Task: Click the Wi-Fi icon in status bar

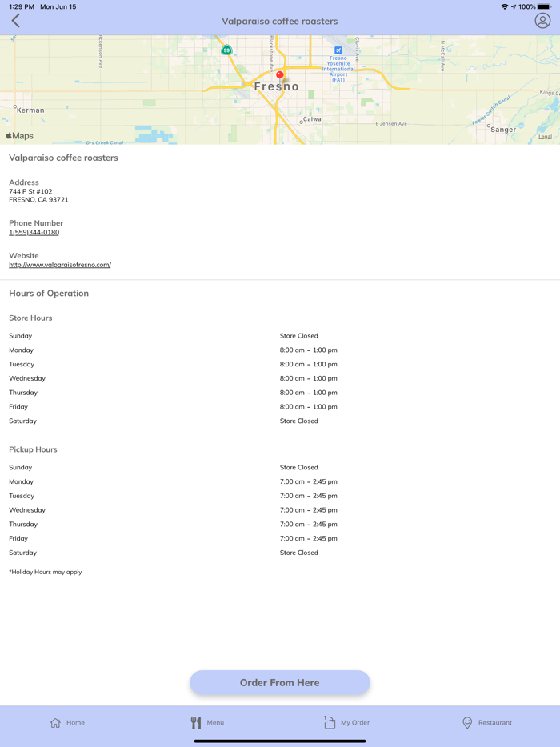Action: tap(505, 6)
